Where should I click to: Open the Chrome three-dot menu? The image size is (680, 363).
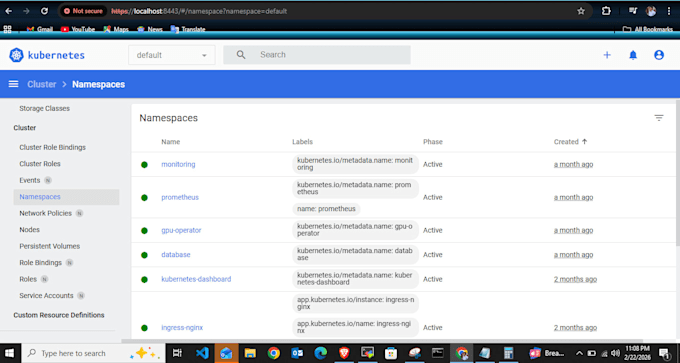coord(669,11)
